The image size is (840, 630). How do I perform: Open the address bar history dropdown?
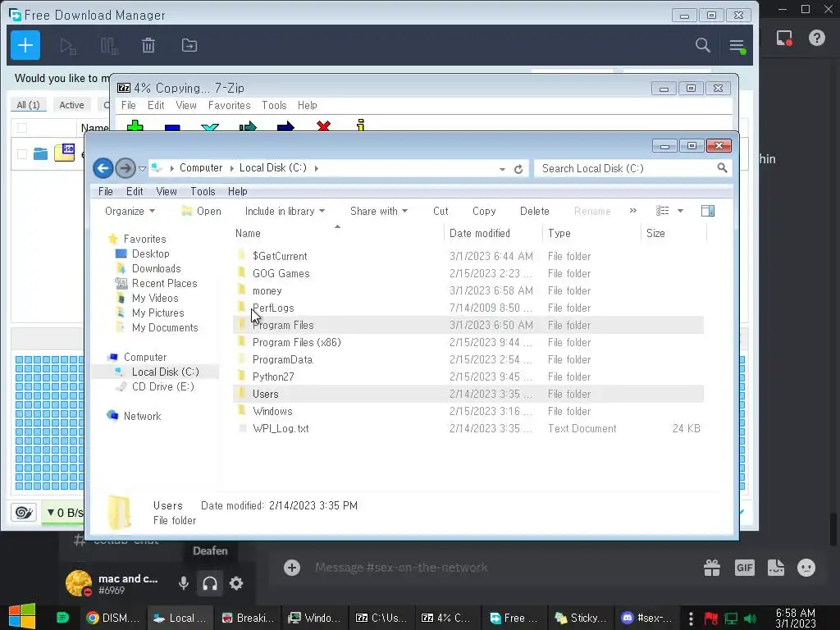point(502,169)
